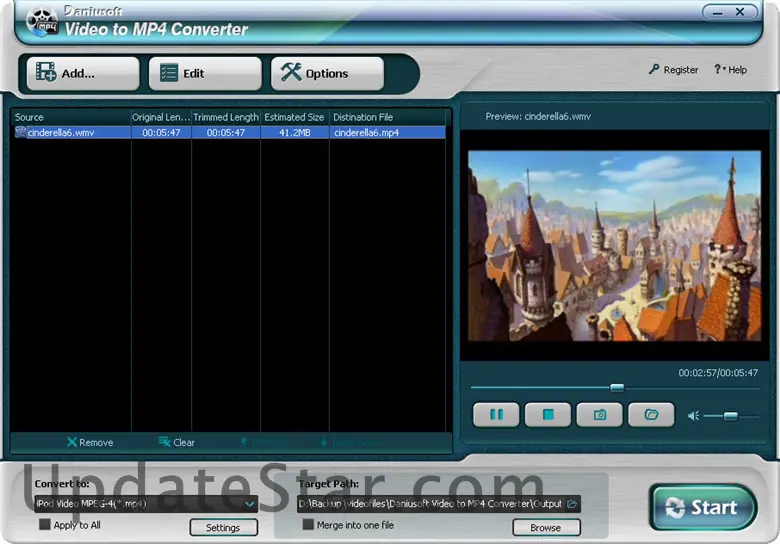
Task: Open the snapshot folder icon
Action: pyautogui.click(x=651, y=414)
